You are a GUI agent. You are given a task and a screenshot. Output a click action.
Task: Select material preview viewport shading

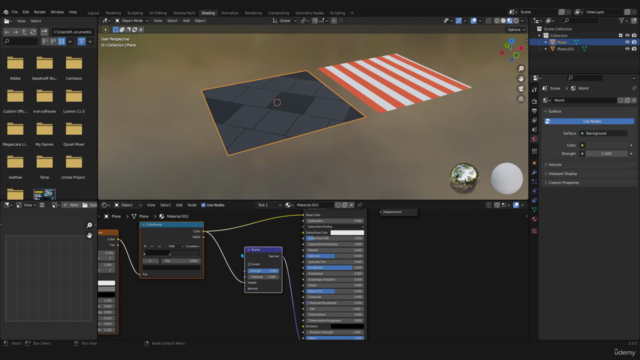tap(510, 20)
